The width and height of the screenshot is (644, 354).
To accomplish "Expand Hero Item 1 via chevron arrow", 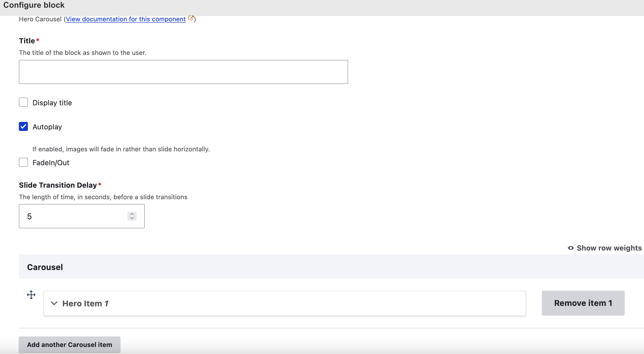I will pyautogui.click(x=54, y=303).
